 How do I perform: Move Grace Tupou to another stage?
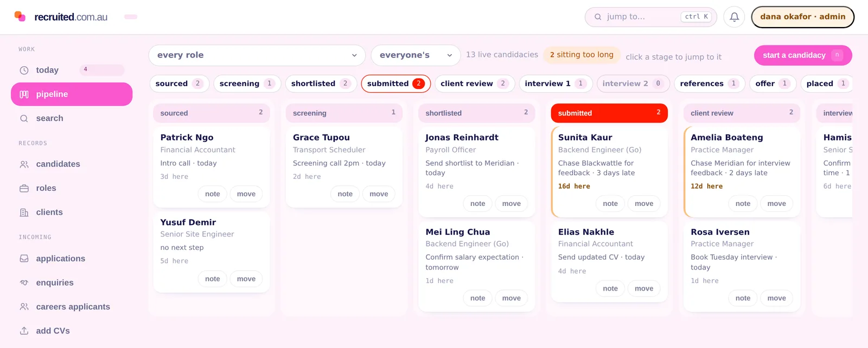click(379, 194)
